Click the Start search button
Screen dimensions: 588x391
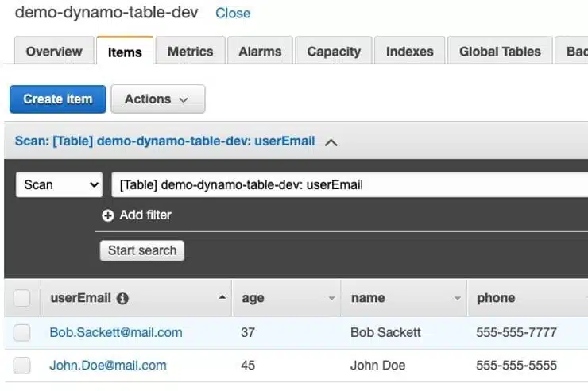142,250
